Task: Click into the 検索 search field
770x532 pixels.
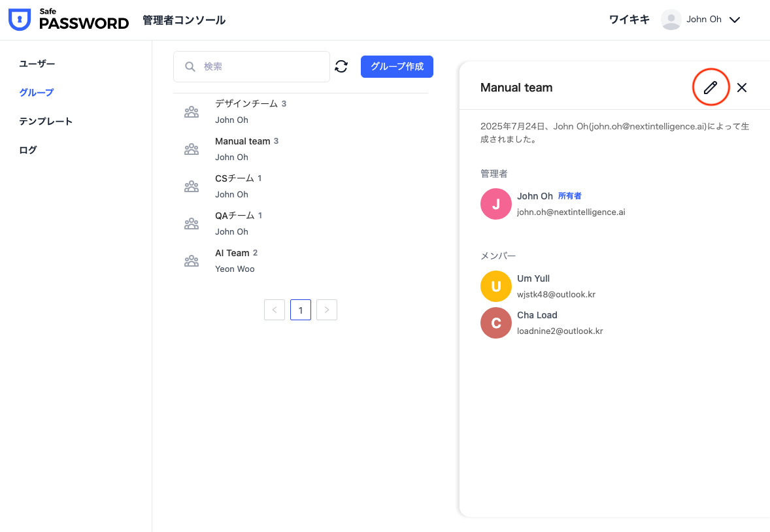Action: [x=261, y=67]
